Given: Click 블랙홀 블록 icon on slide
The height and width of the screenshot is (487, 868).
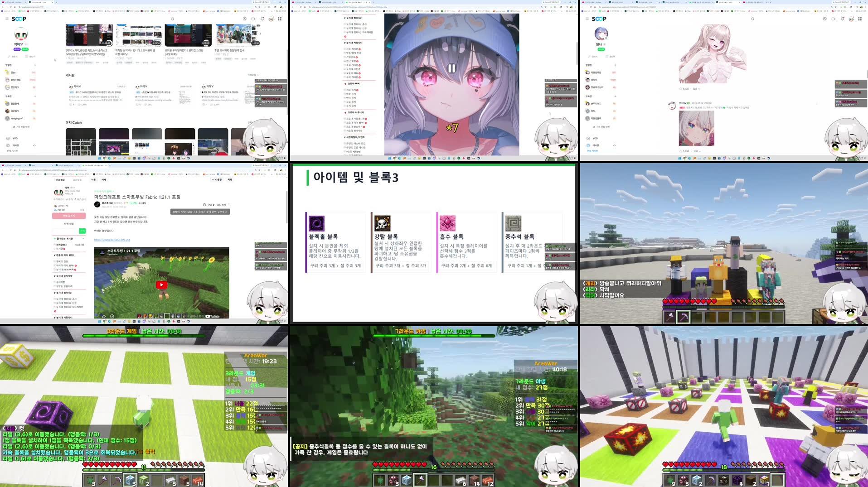Looking at the screenshot, I should tap(316, 224).
